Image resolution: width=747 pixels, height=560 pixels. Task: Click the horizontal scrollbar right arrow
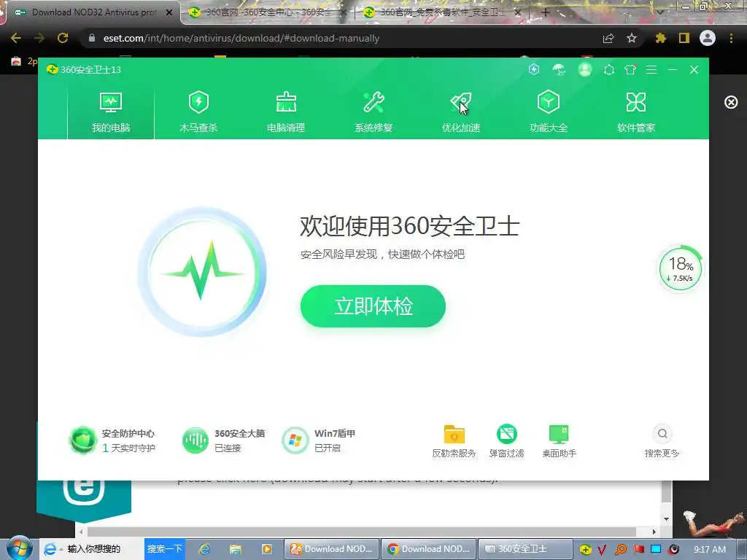pyautogui.click(x=654, y=532)
